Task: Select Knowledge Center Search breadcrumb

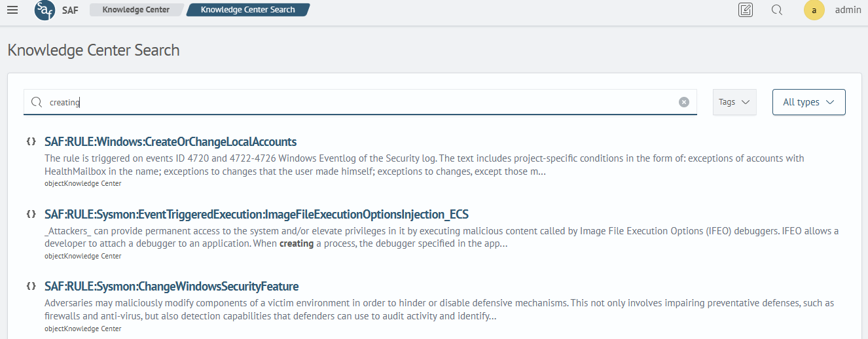Action: (x=248, y=10)
